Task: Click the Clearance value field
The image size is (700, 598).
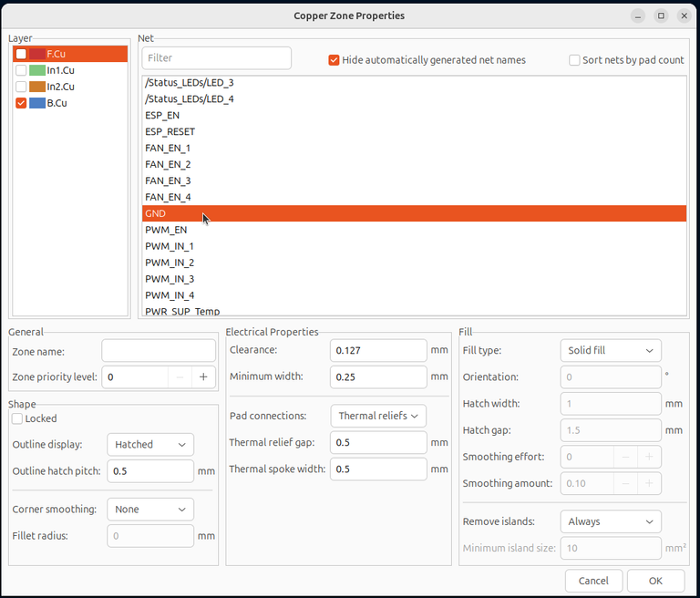Action: click(x=378, y=351)
